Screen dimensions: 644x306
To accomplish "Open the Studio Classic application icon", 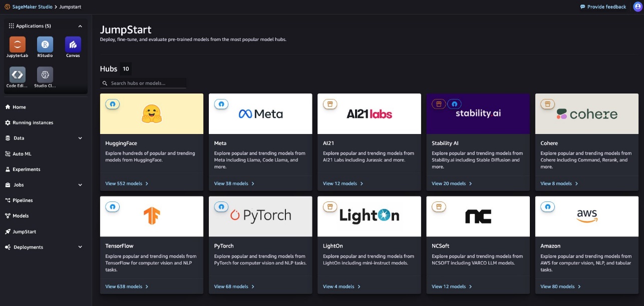I will [x=45, y=74].
